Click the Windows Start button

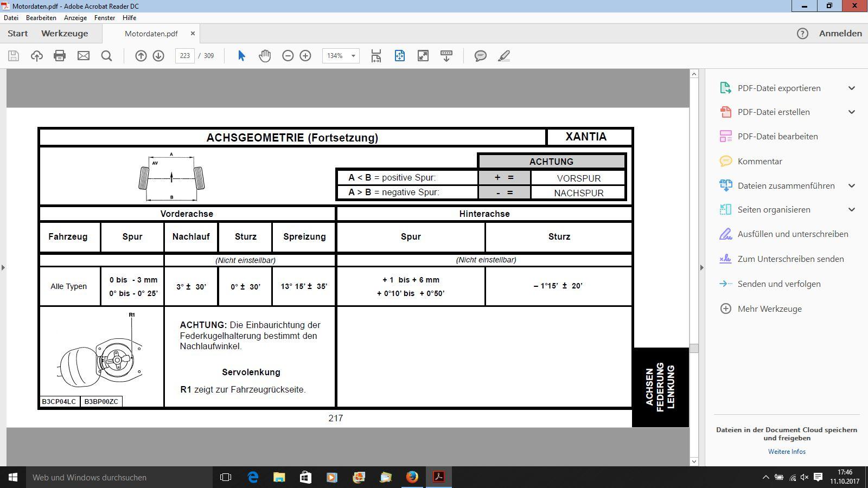13,477
